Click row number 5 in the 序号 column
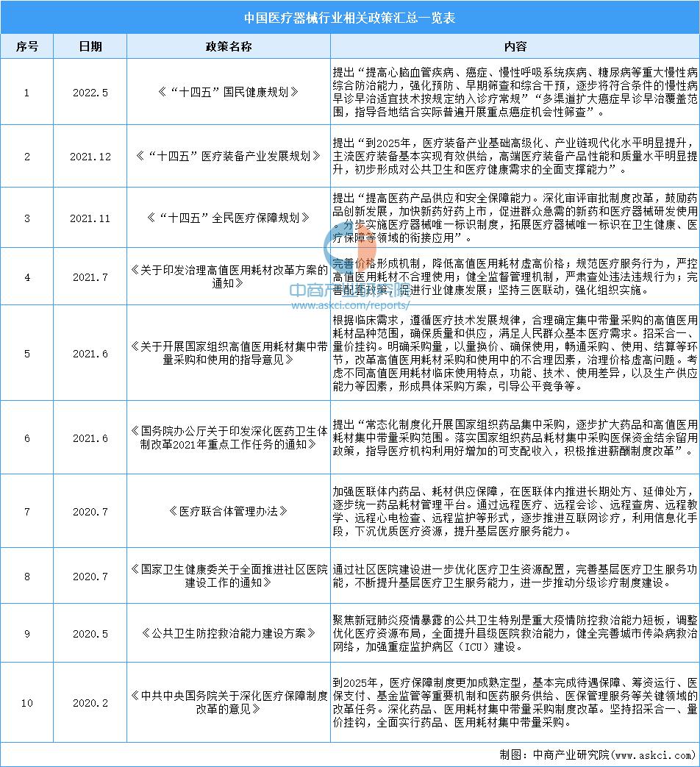This screenshot has height=767, width=700. [27, 353]
